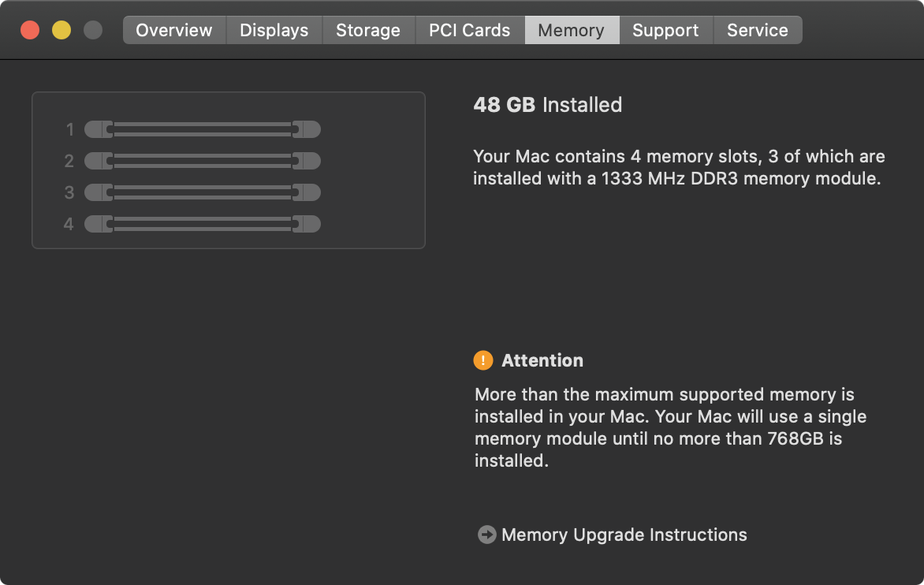Switch to the Displays tab
The width and height of the screenshot is (924, 585).
[x=274, y=30]
